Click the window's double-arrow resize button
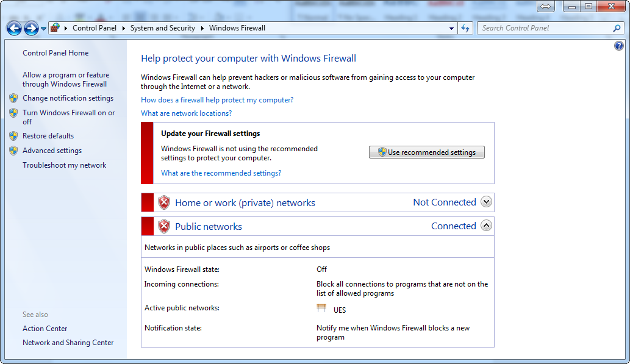The image size is (630, 364). (x=546, y=7)
